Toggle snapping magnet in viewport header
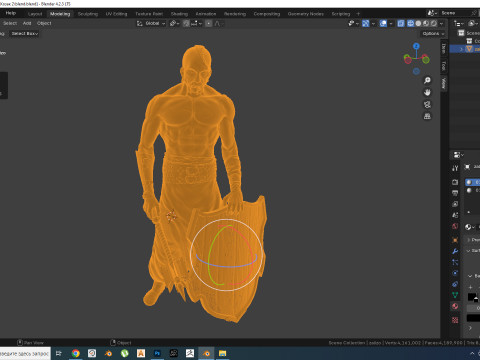Viewport: 480px width, 360px height. tap(186, 23)
